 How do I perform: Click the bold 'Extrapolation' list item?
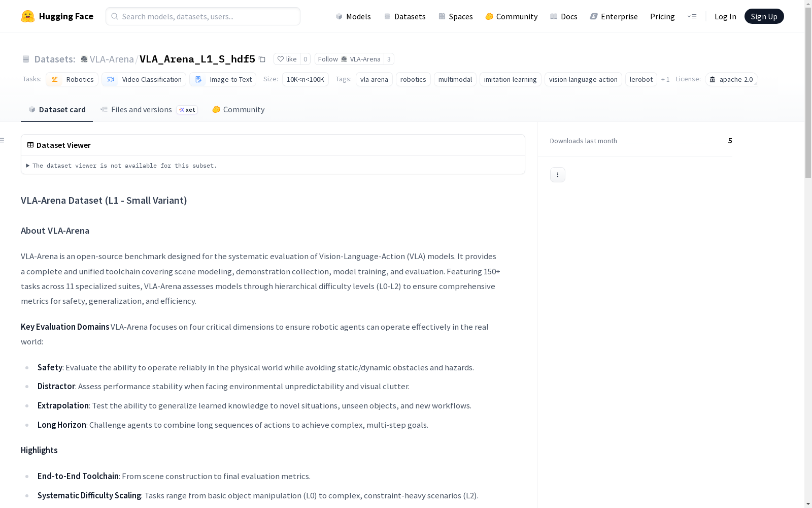pyautogui.click(x=63, y=405)
